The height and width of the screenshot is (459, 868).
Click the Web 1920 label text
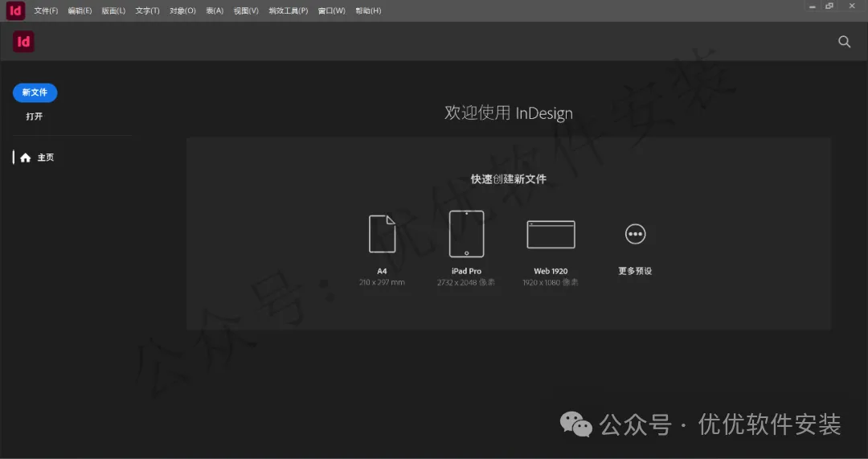[551, 272]
